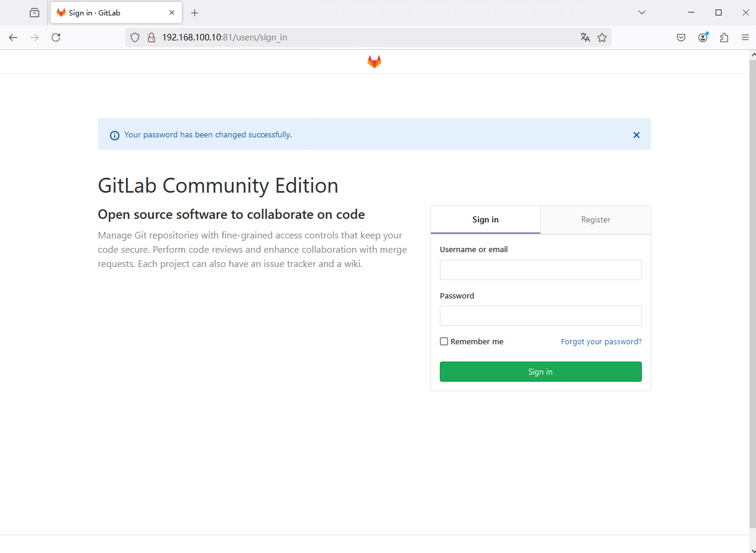Open the Firefox application menu
Image resolution: width=756 pixels, height=553 pixels.
point(745,37)
